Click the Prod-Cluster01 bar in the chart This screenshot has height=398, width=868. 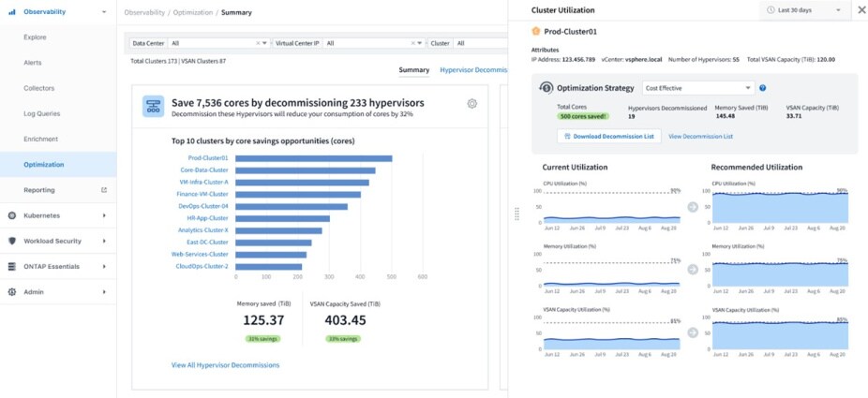(313, 158)
